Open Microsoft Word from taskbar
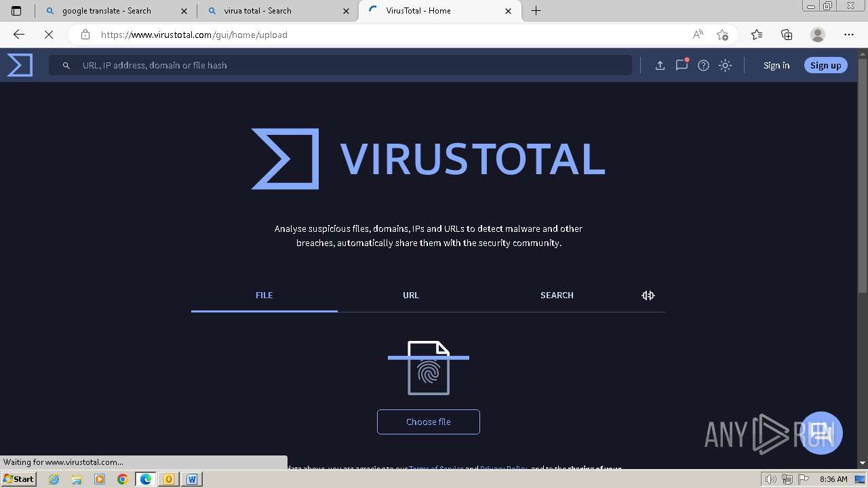Viewport: 868px width, 488px height. pos(192,479)
